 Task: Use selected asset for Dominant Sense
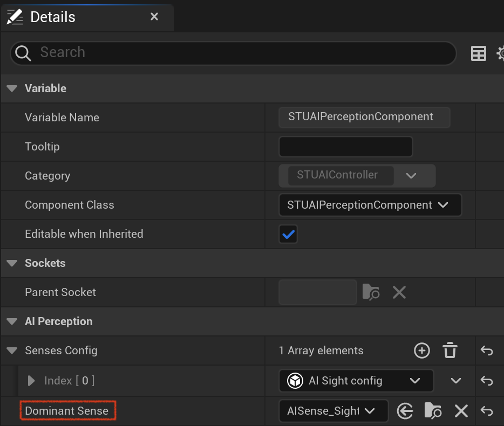[x=405, y=411]
